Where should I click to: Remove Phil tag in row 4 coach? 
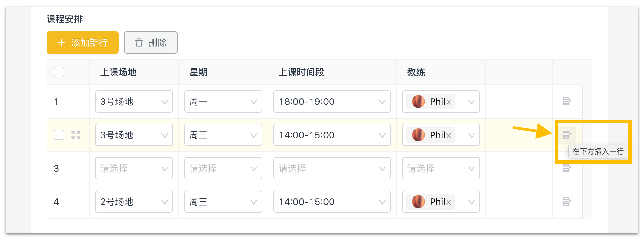(449, 202)
